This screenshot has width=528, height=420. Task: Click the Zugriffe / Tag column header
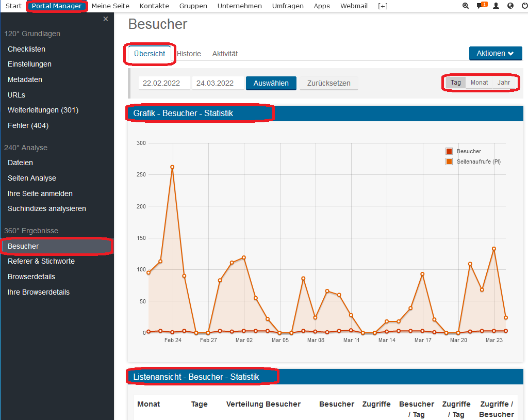456,409
